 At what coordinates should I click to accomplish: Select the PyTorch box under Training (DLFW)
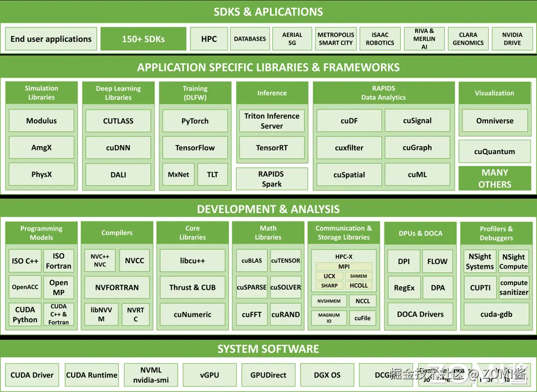click(x=195, y=120)
